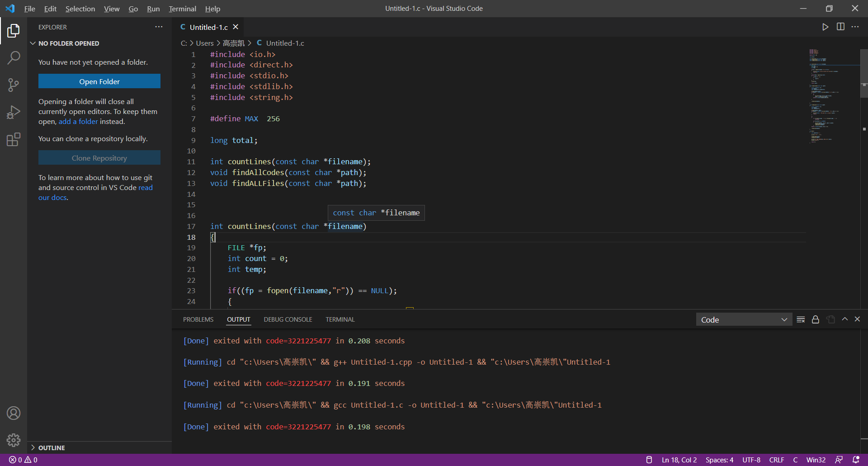
Task: Close the bottom panel
Action: (x=857, y=319)
